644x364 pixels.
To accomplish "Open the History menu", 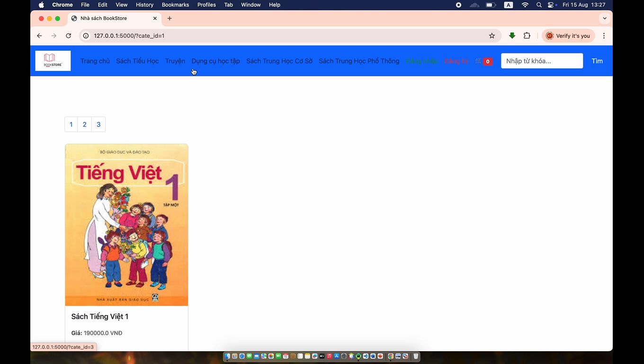I will (x=144, y=5).
